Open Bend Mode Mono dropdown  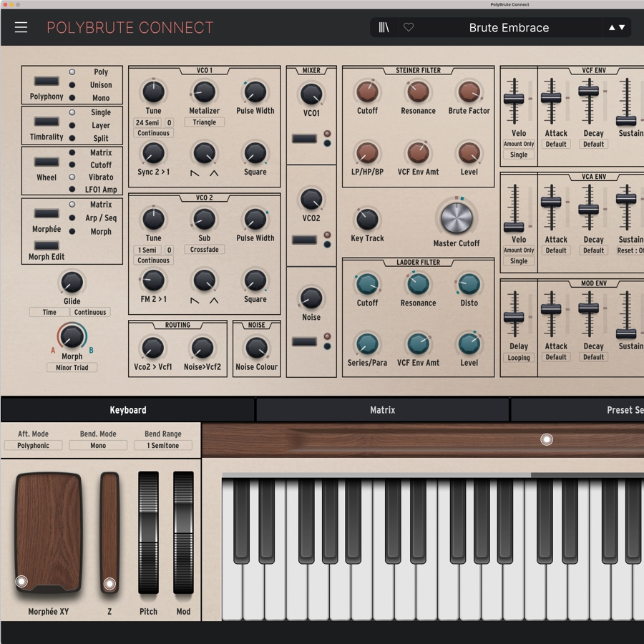click(x=98, y=445)
